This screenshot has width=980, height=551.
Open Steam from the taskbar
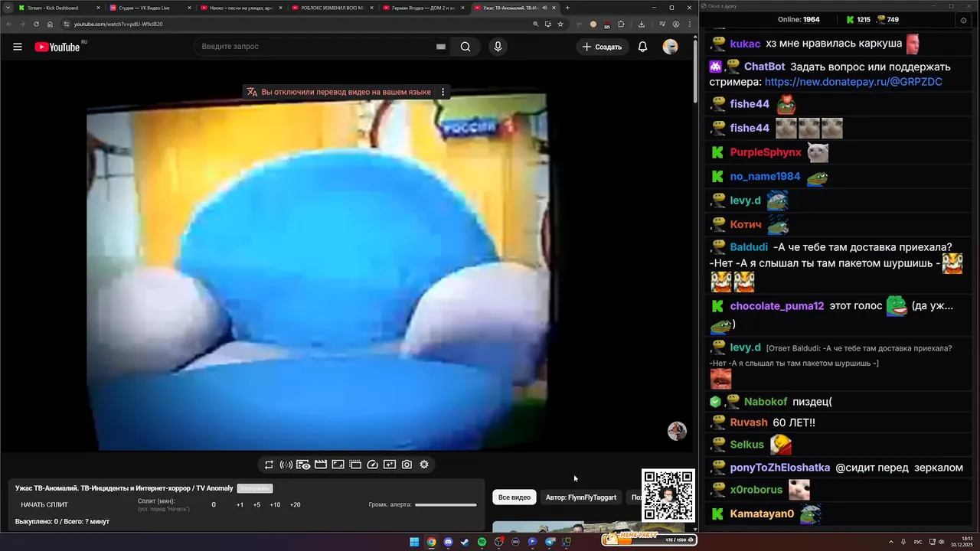pos(465,542)
